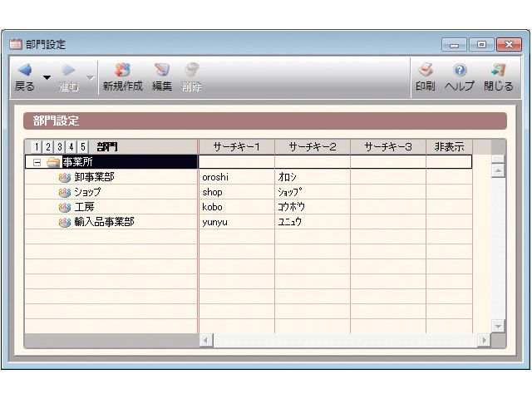The image size is (532, 399).
Task: Click the 閉じる exit door icon
Action: (x=498, y=71)
